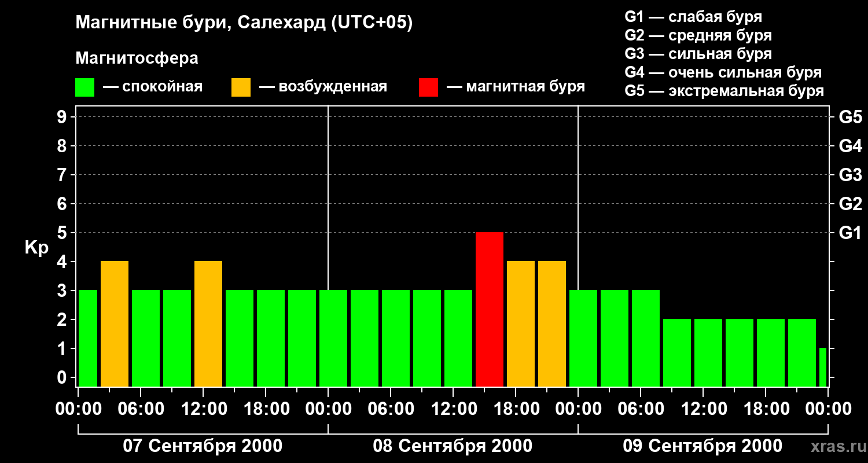Click the 'G3 — сильная буря' legend entry
Image resolution: width=868 pixels, height=463 pixels.
point(698,54)
